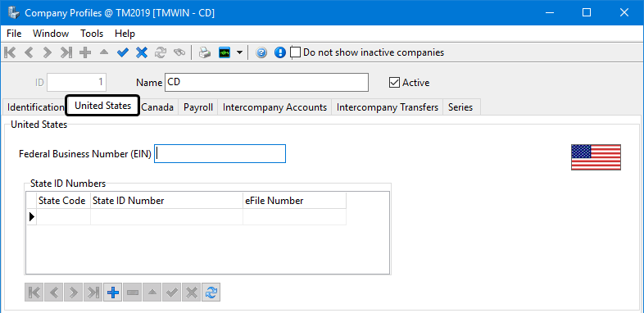
Task: Click the empty State Code cell
Action: 64,216
